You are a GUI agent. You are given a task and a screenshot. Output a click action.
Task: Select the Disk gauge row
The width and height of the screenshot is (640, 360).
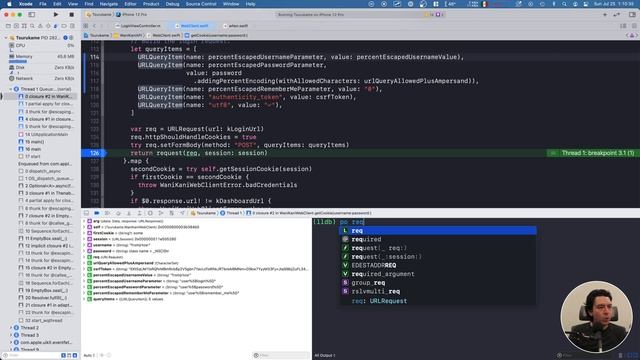41,69
